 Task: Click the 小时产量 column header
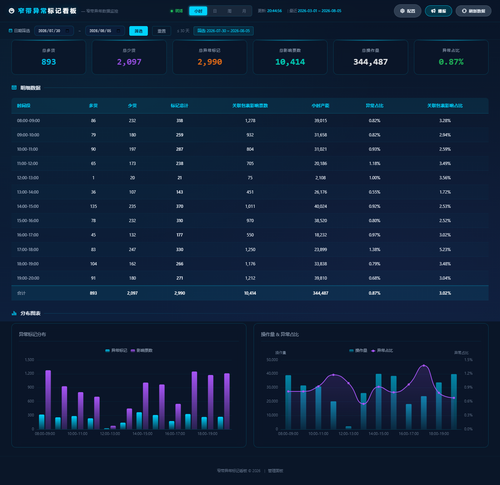[320, 106]
